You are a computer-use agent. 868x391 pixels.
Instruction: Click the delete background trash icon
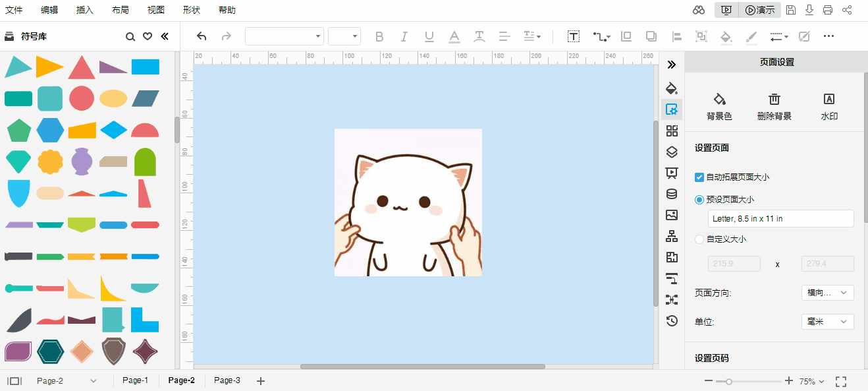tap(774, 100)
